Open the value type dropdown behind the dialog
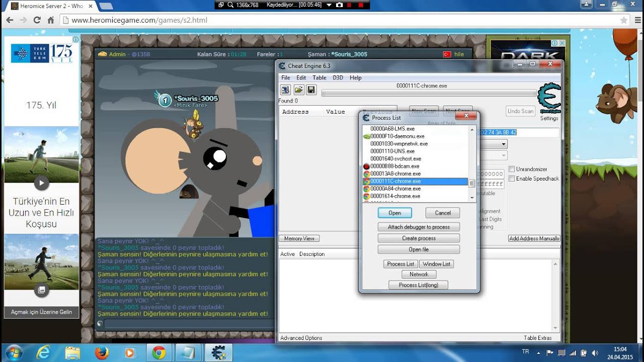The width and height of the screenshot is (644, 362). pyautogui.click(x=503, y=156)
